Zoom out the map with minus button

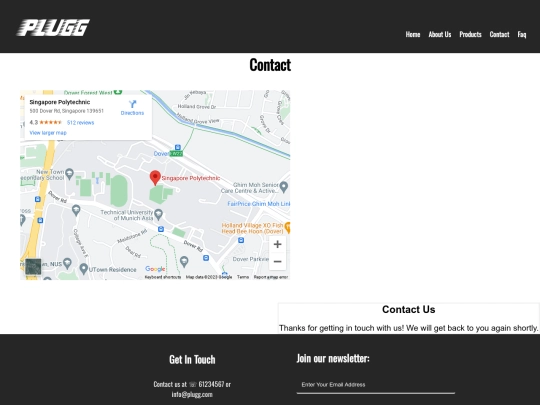(277, 262)
